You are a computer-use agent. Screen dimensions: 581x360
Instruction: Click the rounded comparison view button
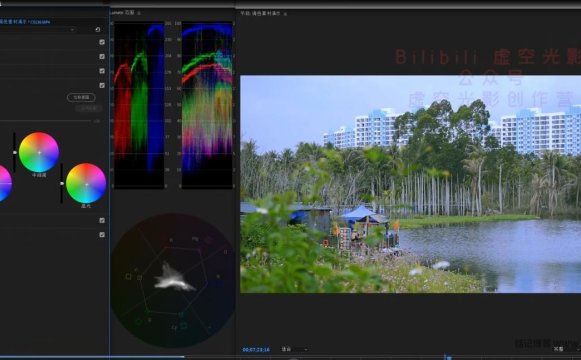(81, 97)
